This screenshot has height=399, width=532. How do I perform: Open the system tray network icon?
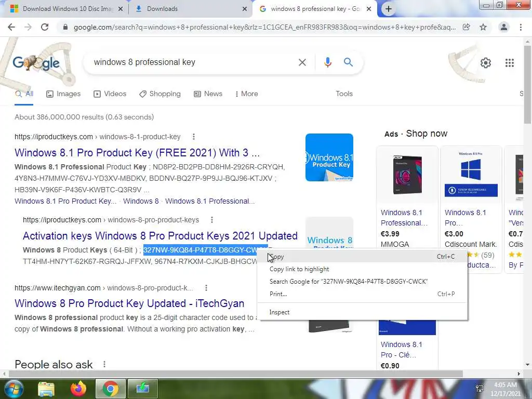click(480, 389)
